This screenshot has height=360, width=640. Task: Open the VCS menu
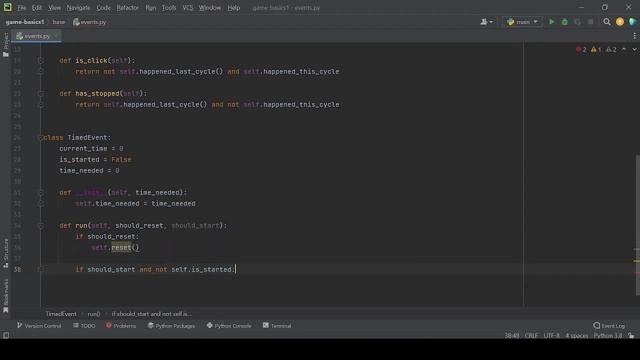coord(188,8)
